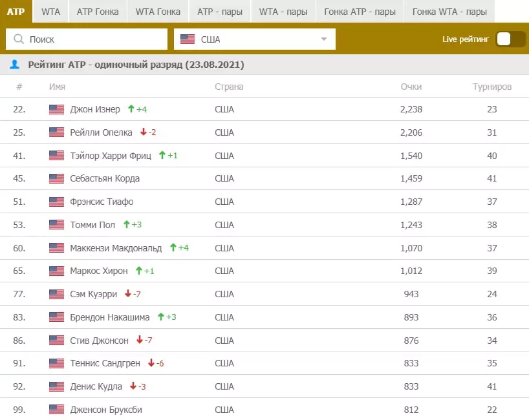Switch to the ATP tab

pyautogui.click(x=16, y=12)
